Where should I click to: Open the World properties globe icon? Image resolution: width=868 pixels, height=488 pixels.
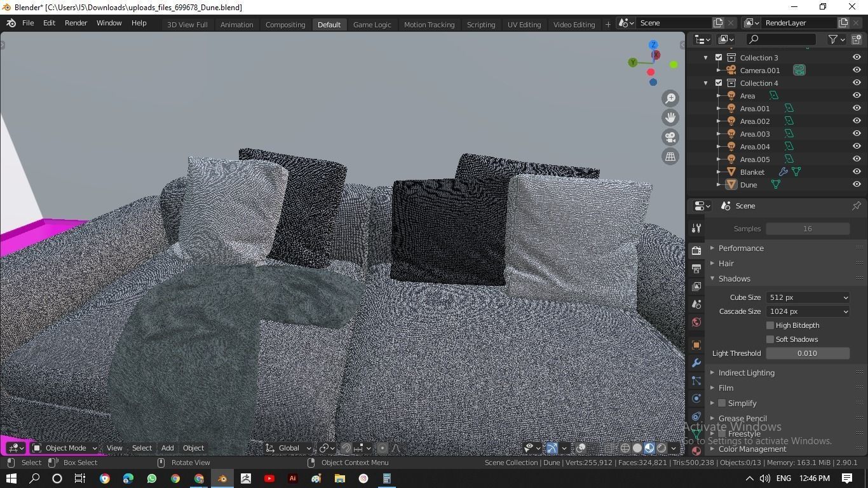point(696,322)
